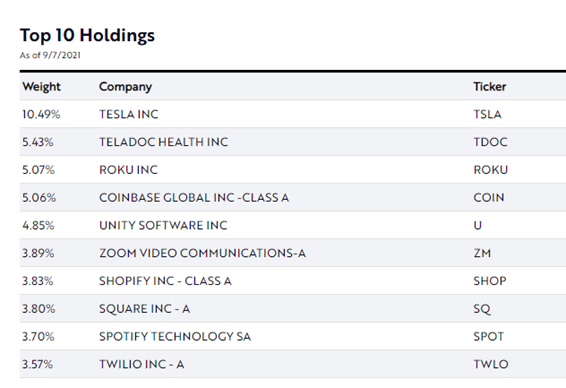Click the TDOC ticker symbol
The height and width of the screenshot is (388, 566).
[x=490, y=142]
